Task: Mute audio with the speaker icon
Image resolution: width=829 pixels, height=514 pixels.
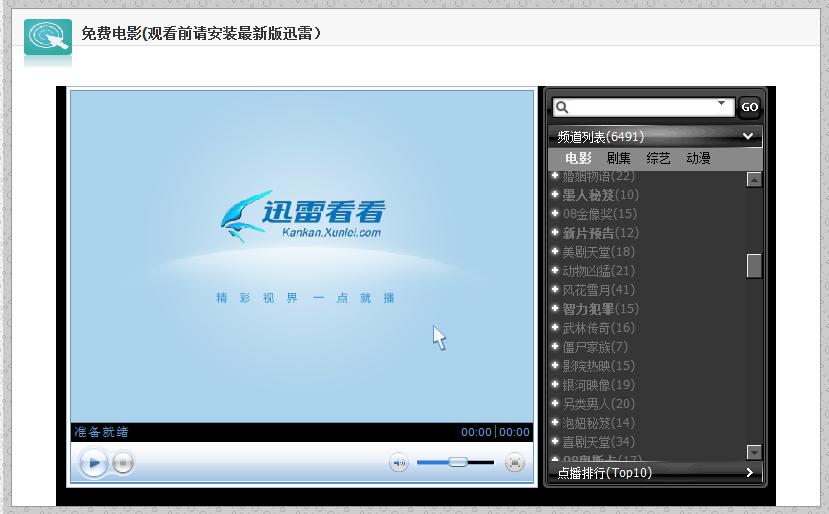Action: 399,463
